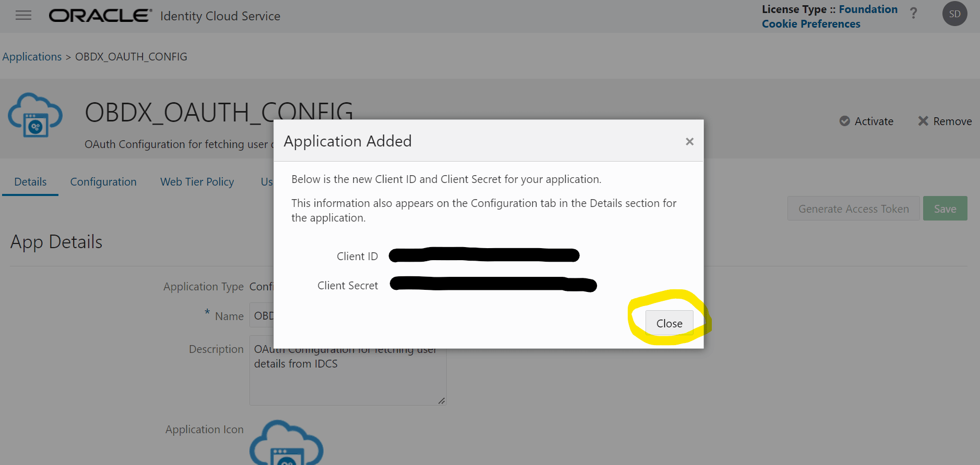Open the help question mark icon

click(914, 13)
